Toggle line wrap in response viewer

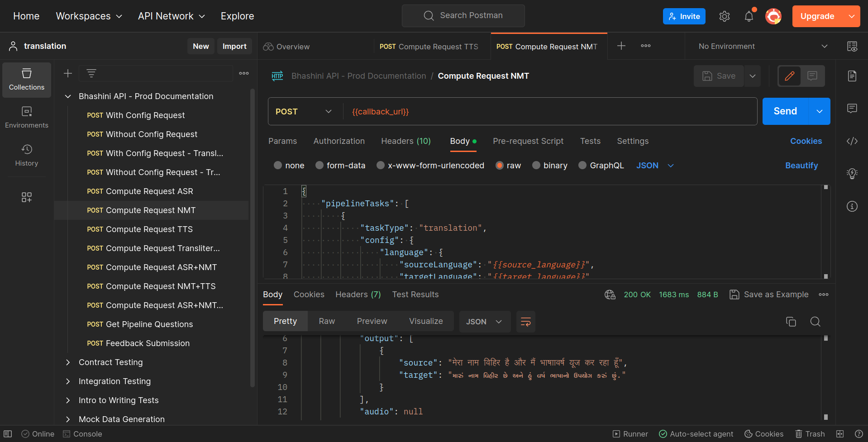click(x=525, y=322)
